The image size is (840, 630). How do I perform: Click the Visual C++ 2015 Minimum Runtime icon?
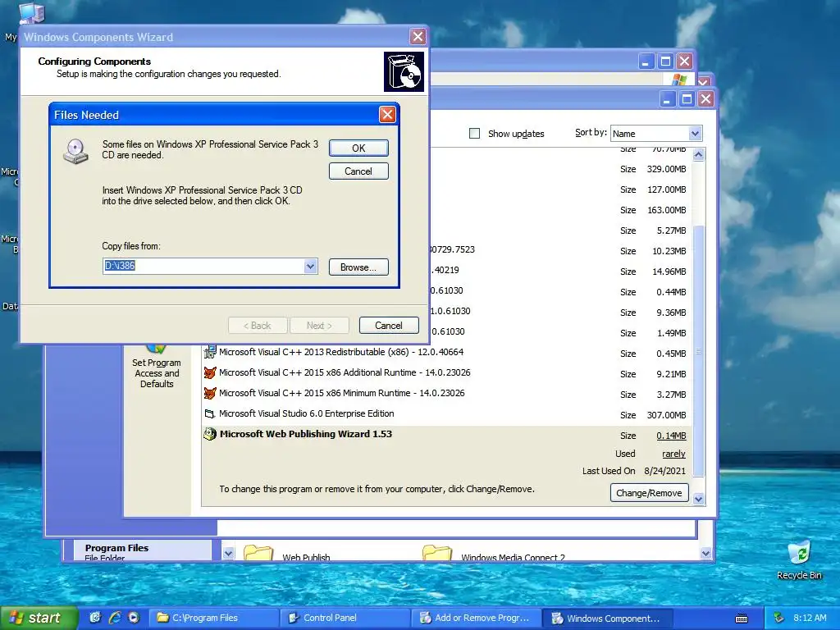210,393
